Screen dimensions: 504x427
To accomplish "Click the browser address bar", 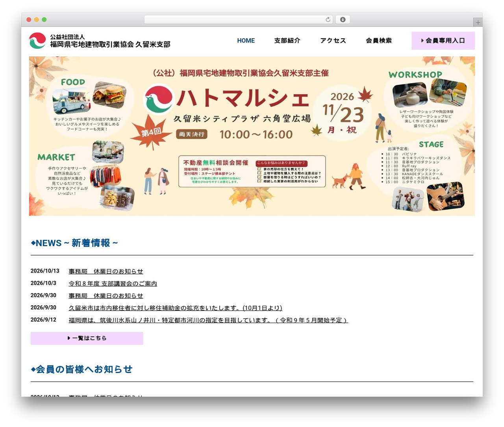I will coord(239,19).
